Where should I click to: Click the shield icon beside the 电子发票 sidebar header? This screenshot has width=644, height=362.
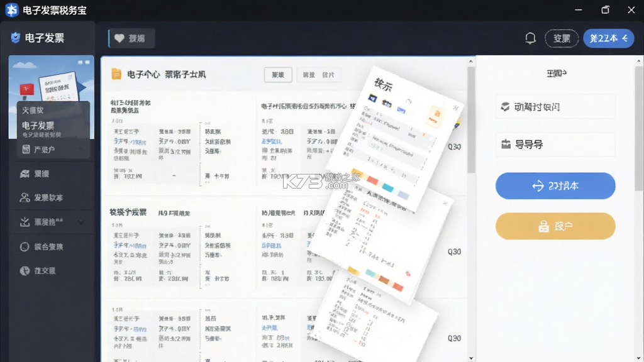point(16,38)
